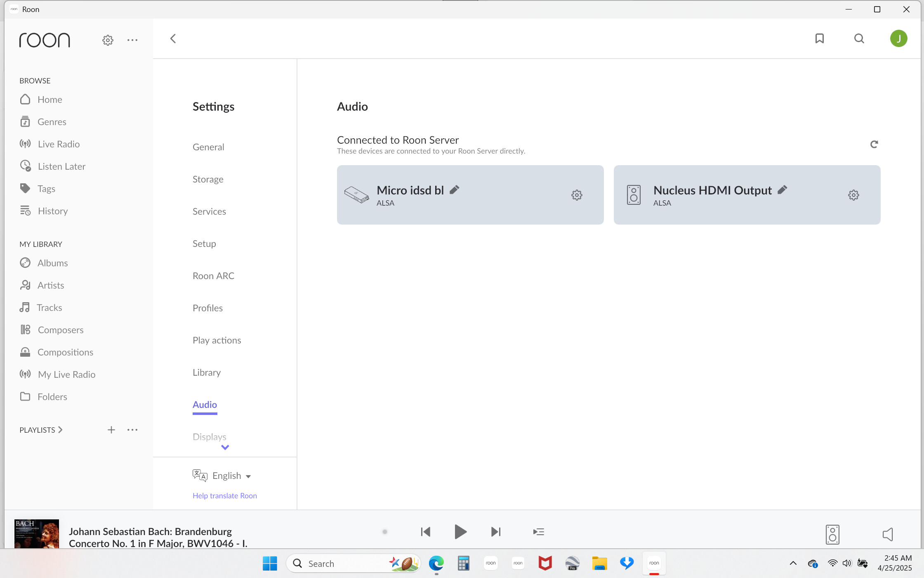Open McAfee from the taskbar
The width and height of the screenshot is (924, 578).
[545, 563]
